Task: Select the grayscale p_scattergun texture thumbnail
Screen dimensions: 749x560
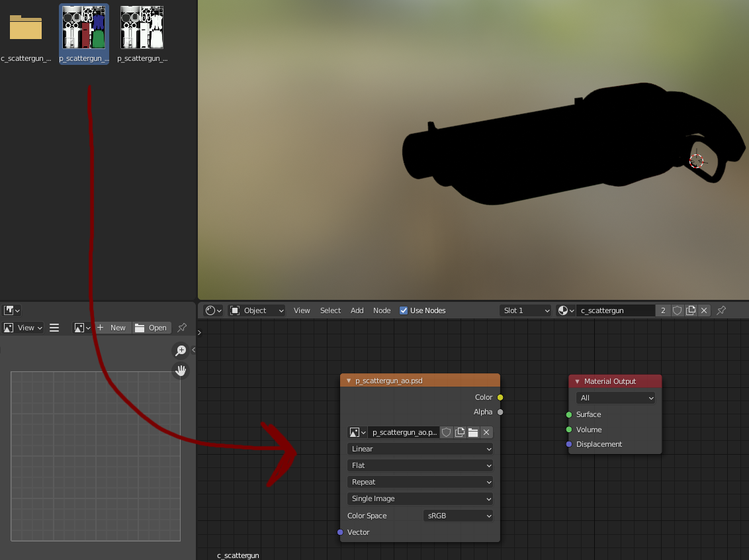Action: pos(142,27)
